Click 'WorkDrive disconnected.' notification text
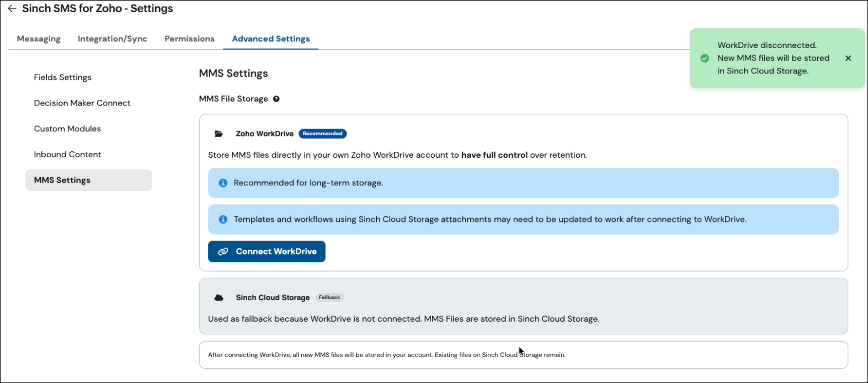The height and width of the screenshot is (383, 868). tap(767, 45)
